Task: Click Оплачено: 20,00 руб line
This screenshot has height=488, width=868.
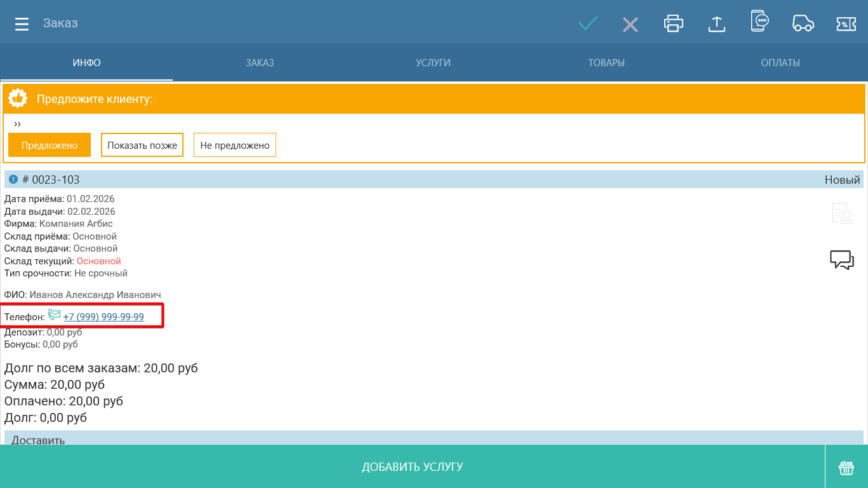Action: point(63,401)
